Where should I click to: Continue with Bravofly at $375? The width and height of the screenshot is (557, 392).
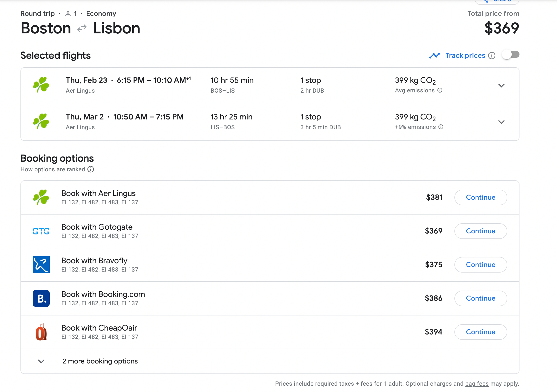click(480, 265)
